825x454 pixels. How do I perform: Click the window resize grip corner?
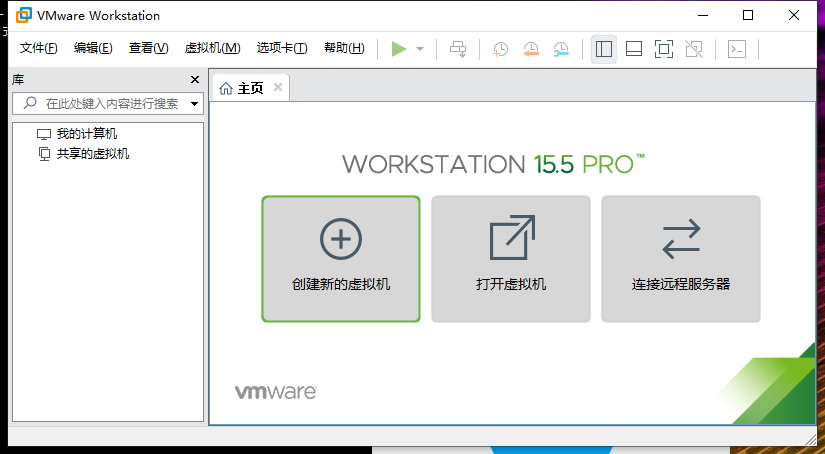tap(810, 440)
